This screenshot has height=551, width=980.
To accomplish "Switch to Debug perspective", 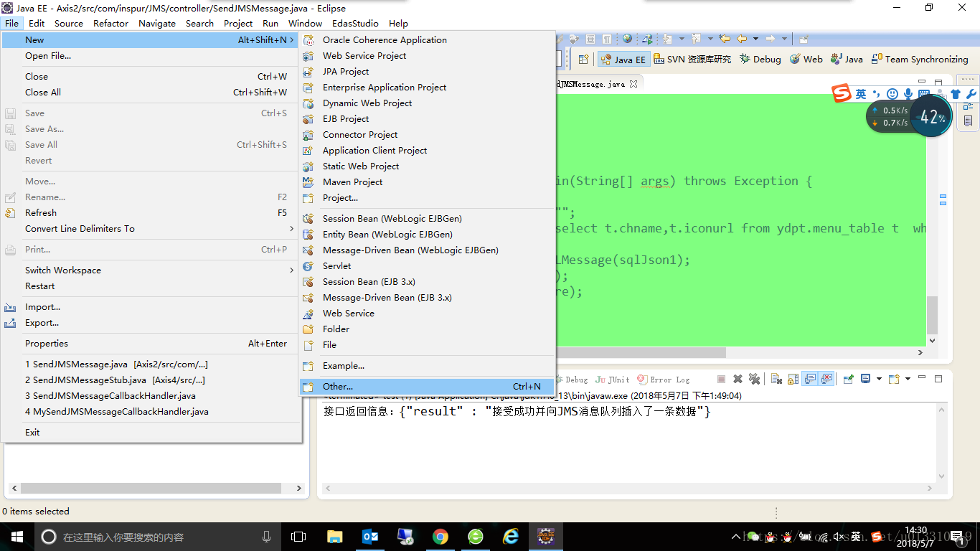I will click(x=760, y=60).
